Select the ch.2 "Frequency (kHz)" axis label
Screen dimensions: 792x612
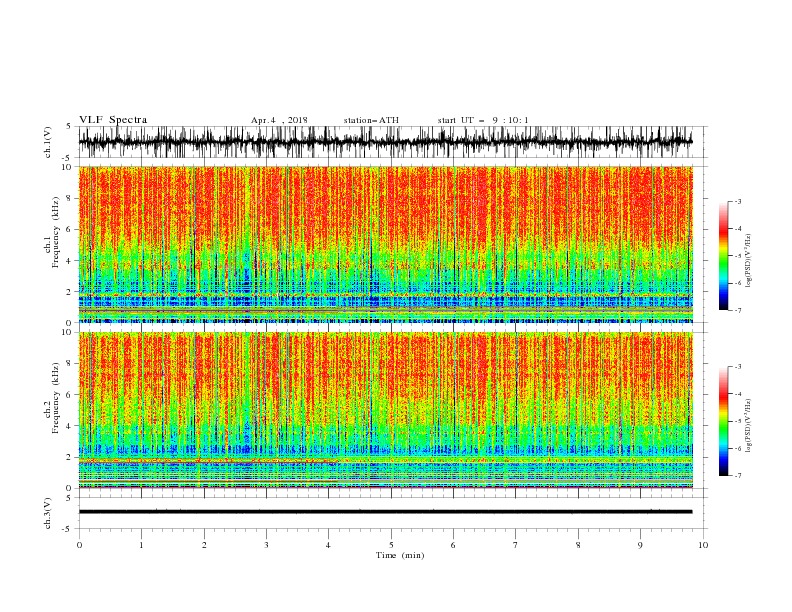pos(56,397)
